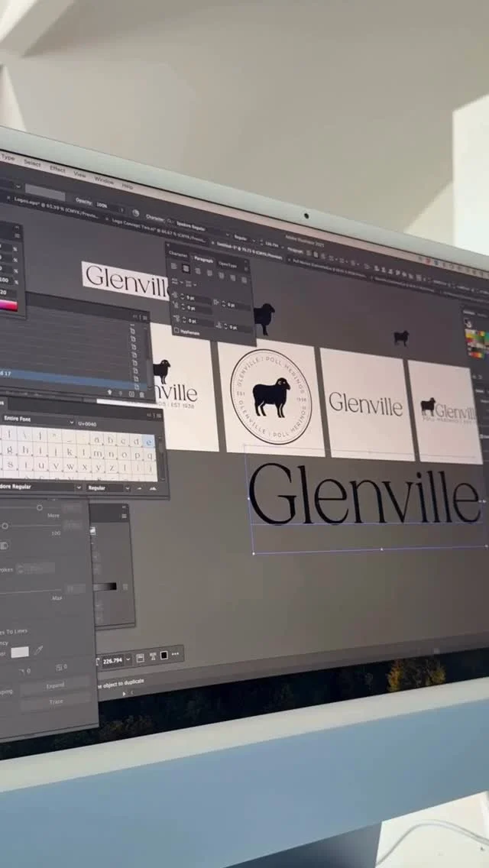
Task: Click the upper slider handle in the Image Trace panel
Action: click(x=39, y=507)
